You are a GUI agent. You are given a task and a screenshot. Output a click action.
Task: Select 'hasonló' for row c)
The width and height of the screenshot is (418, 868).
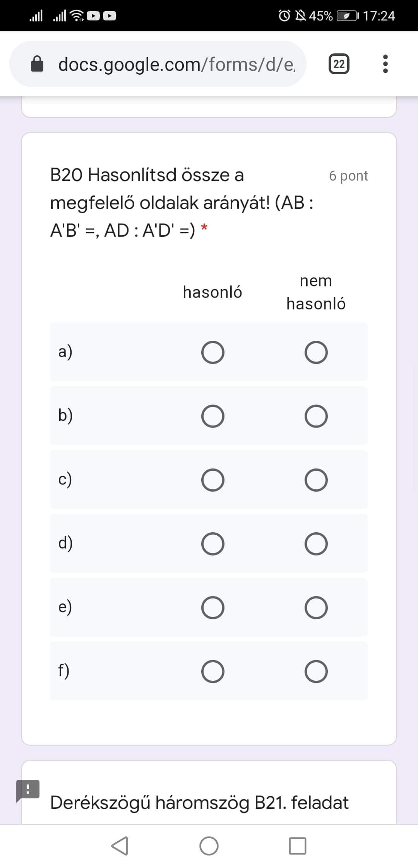[212, 480]
